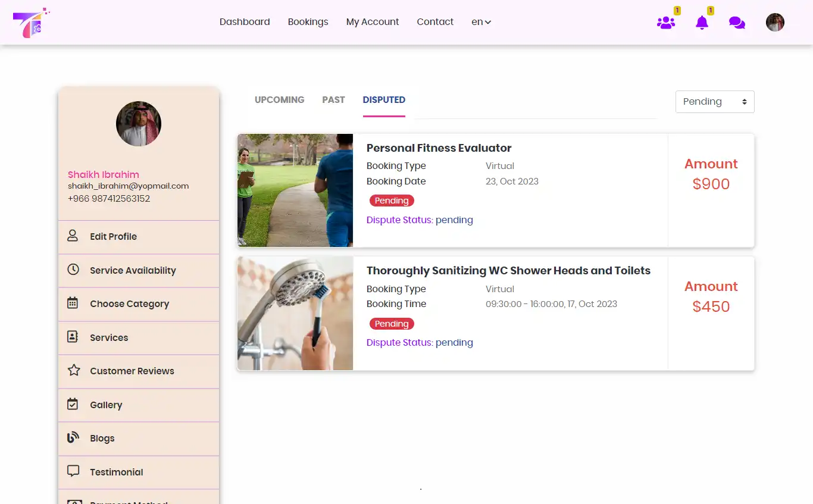
Task: Go to the Bookings menu item
Action: pos(308,21)
